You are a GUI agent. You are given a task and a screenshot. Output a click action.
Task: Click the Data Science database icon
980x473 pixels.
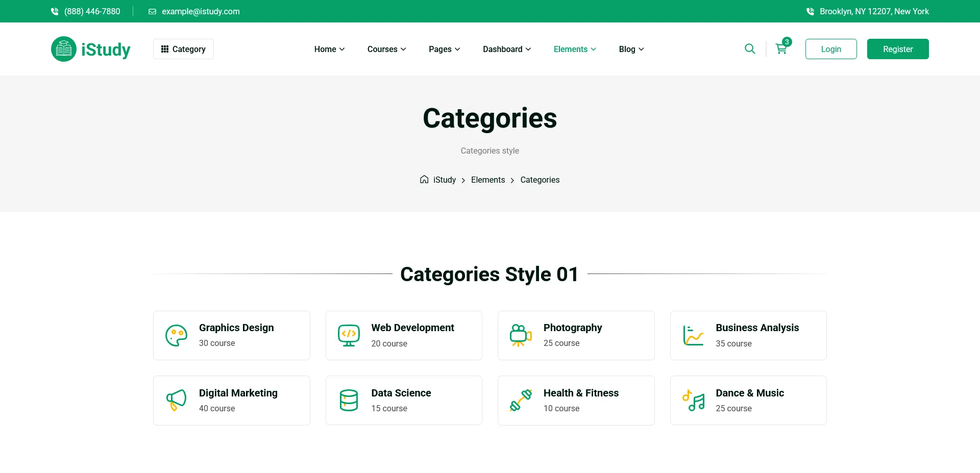[x=349, y=401]
